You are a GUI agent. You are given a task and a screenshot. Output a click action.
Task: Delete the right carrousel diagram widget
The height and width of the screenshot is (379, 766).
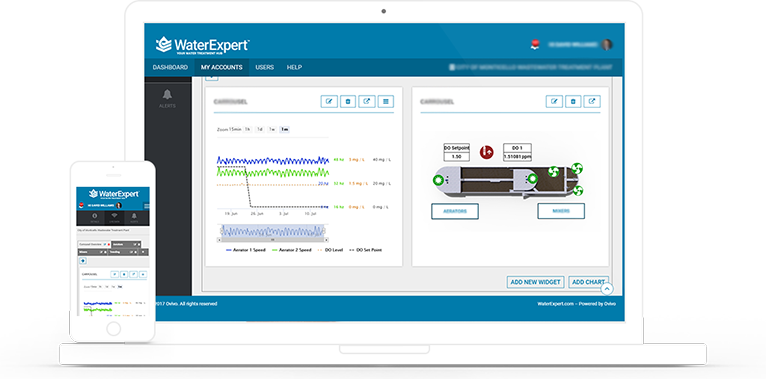point(573,102)
